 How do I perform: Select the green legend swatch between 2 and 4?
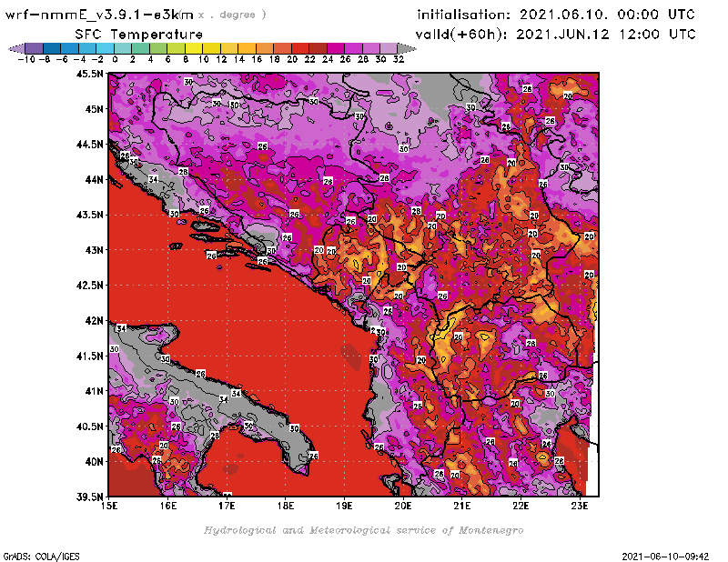click(140, 48)
